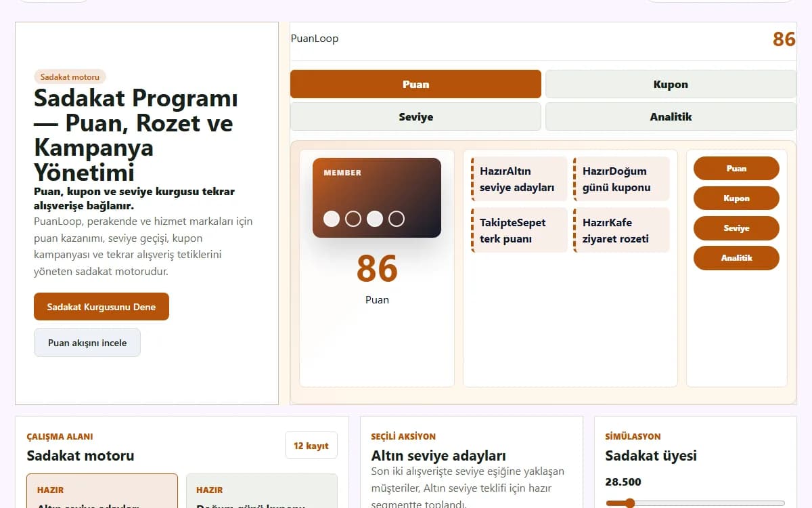Click the third filled dot on member card
The image size is (812, 508).
coord(375,219)
